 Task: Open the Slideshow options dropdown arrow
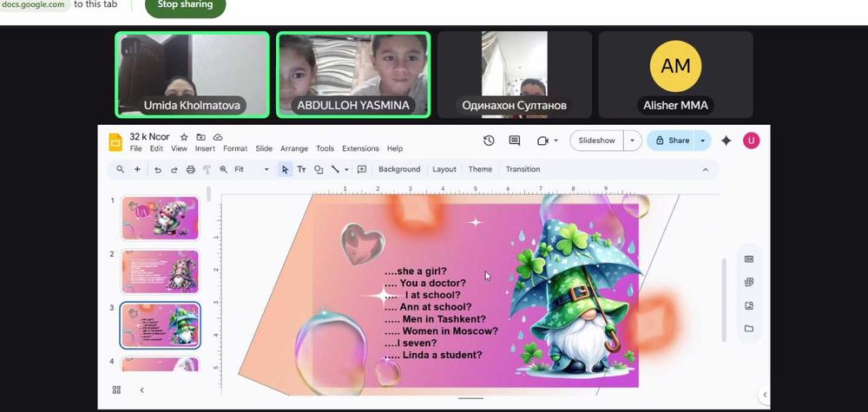(632, 141)
